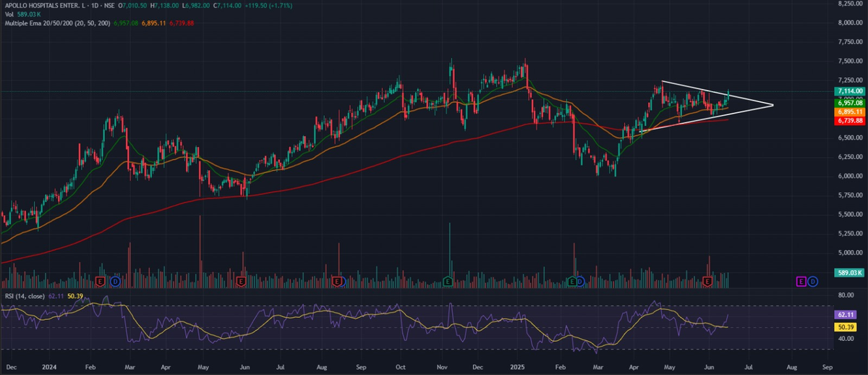Click green 6,957.08 EMA price-axis label

(x=850, y=104)
